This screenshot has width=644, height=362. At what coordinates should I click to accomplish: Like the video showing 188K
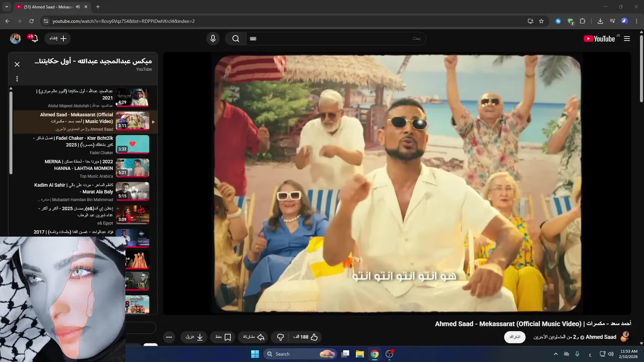pyautogui.click(x=306, y=337)
